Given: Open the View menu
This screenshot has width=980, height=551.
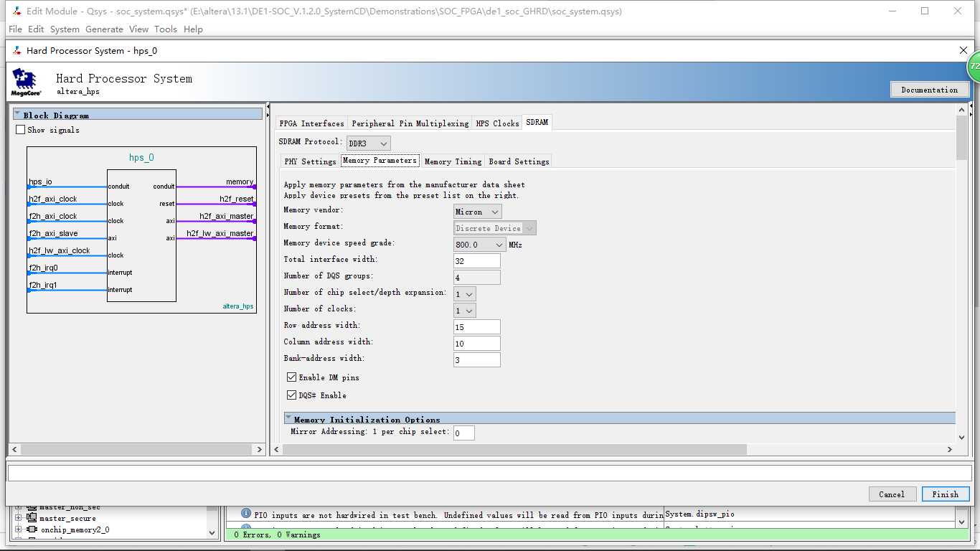Looking at the screenshot, I should (138, 29).
